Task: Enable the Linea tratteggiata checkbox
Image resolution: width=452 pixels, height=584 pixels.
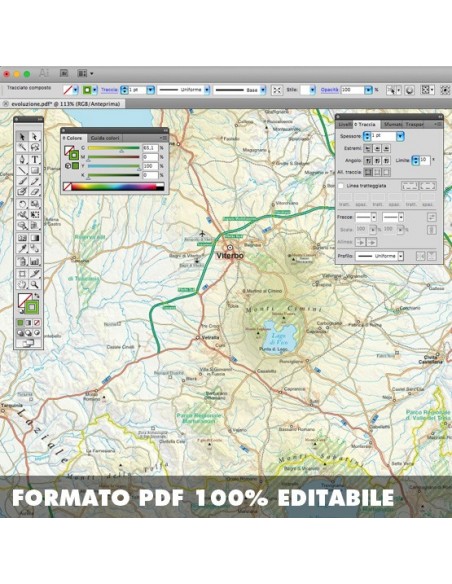Action: click(341, 185)
